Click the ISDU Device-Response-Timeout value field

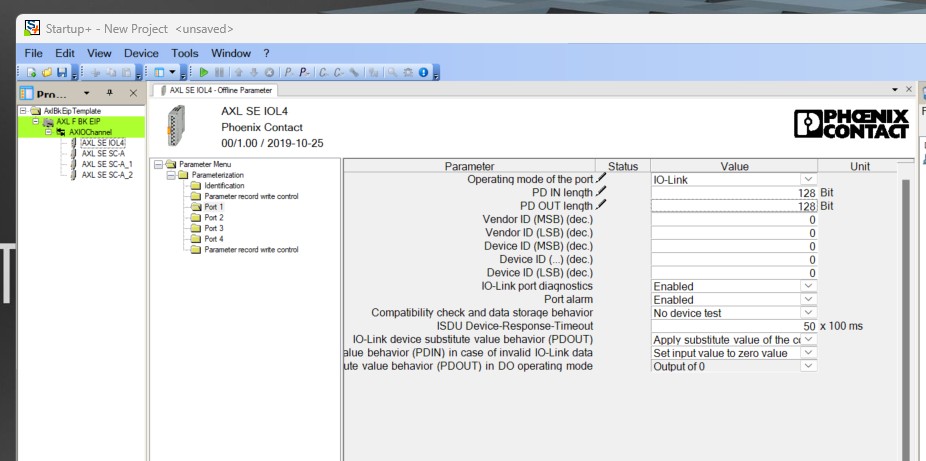point(734,326)
